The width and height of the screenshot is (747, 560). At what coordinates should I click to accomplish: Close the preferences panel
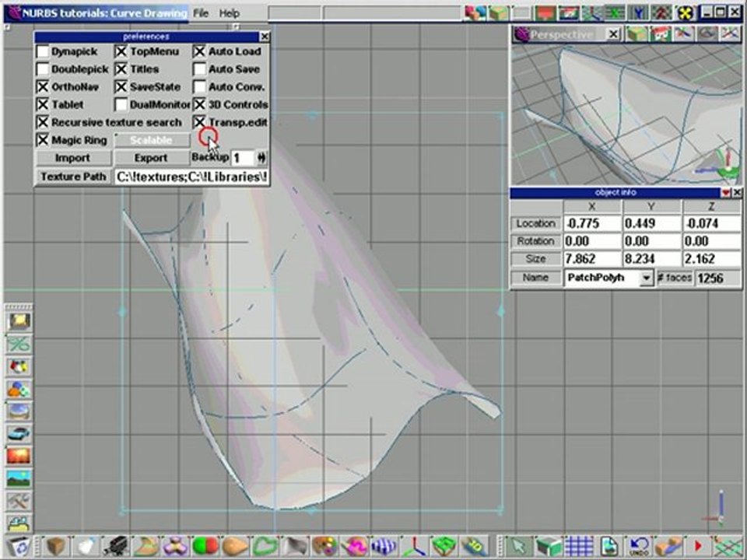coord(265,37)
